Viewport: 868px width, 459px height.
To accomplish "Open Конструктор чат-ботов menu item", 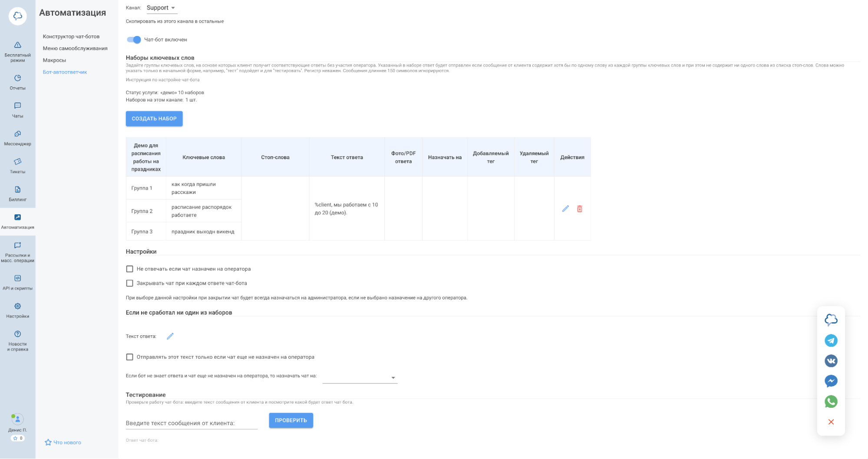I will [71, 36].
